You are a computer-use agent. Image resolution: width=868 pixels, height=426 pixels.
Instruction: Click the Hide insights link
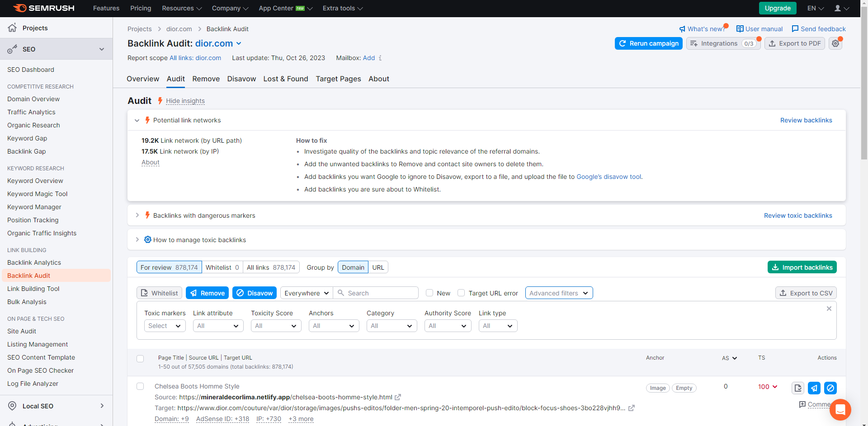pyautogui.click(x=185, y=101)
